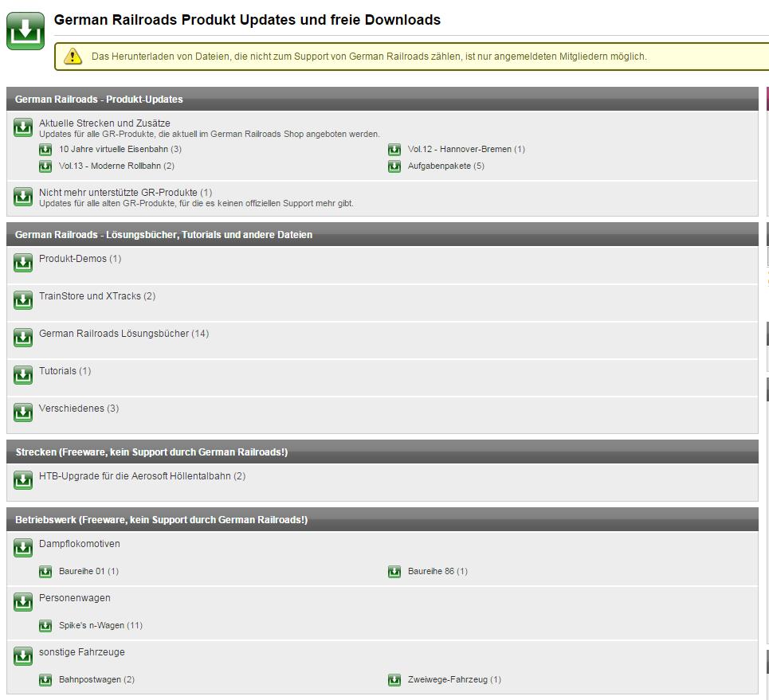Screen dimensions: 769x700
Task: Open Vol.12 - Hannover-Bremen updates
Action: [459, 149]
